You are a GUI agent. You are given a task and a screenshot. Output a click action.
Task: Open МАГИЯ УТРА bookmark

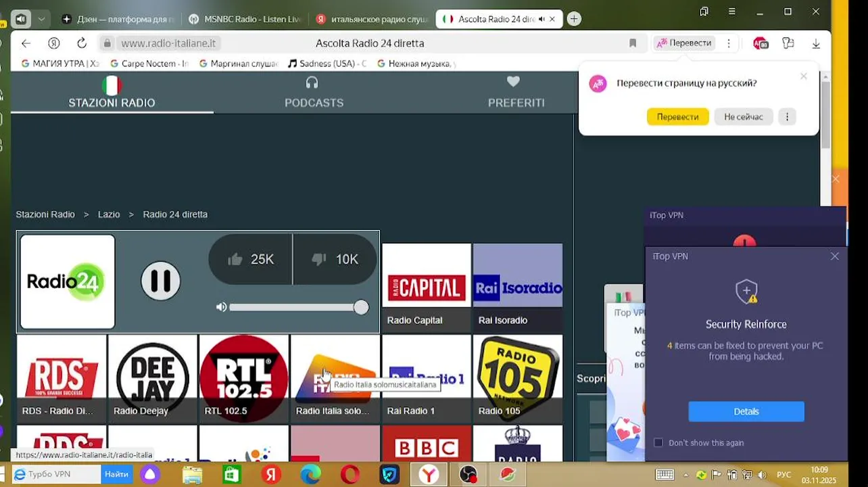tap(60, 64)
